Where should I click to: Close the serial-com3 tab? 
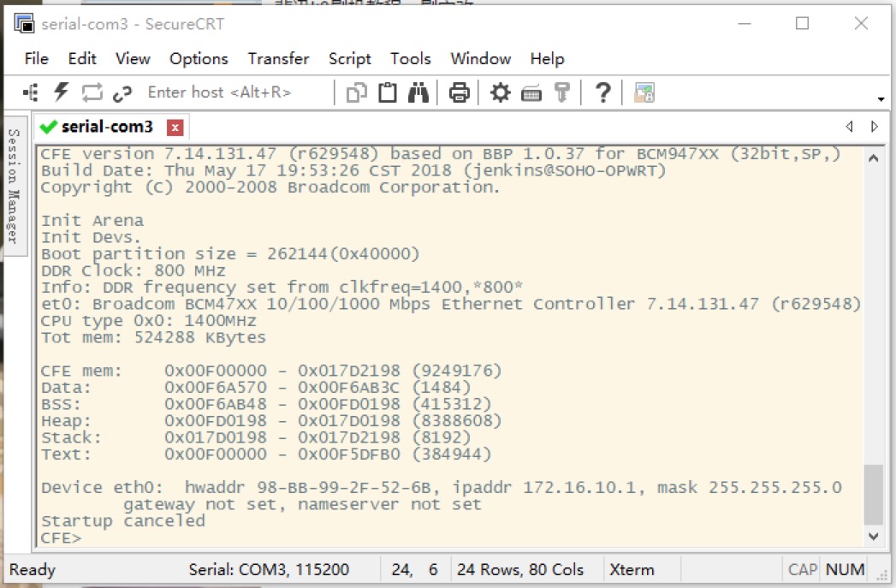[x=175, y=128]
